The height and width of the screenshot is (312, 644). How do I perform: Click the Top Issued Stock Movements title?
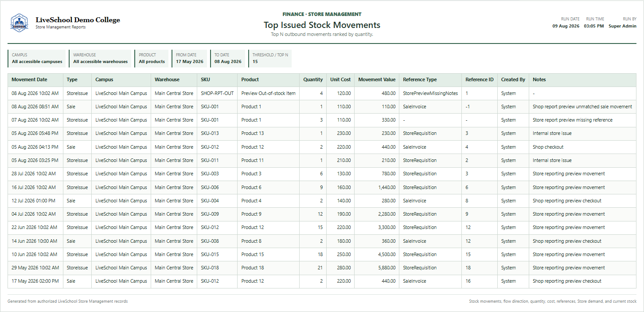(x=322, y=25)
